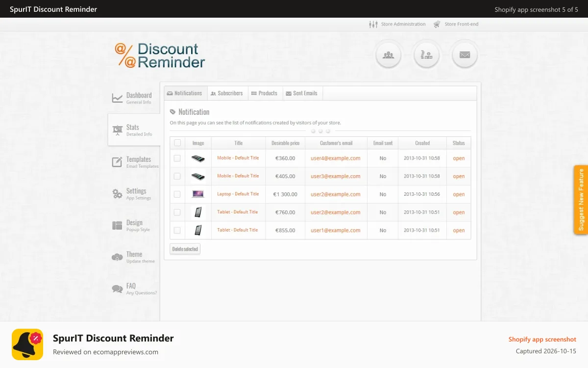Open the round envelope emails icon

(465, 55)
